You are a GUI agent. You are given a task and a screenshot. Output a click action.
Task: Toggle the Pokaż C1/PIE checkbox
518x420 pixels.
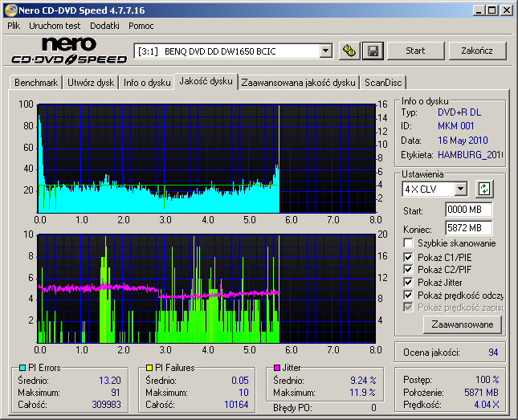pyautogui.click(x=408, y=257)
